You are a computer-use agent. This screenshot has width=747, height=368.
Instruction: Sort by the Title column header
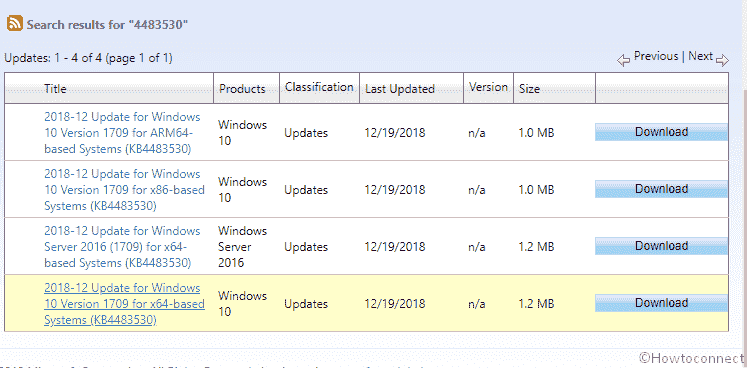tap(55, 89)
